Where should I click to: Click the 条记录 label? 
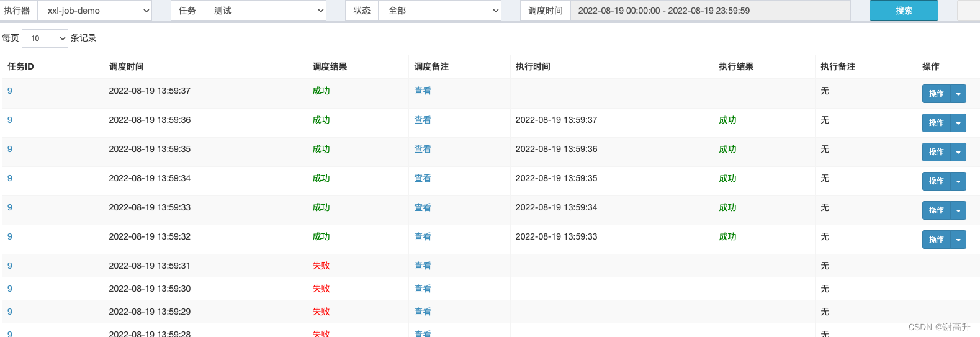tap(83, 38)
